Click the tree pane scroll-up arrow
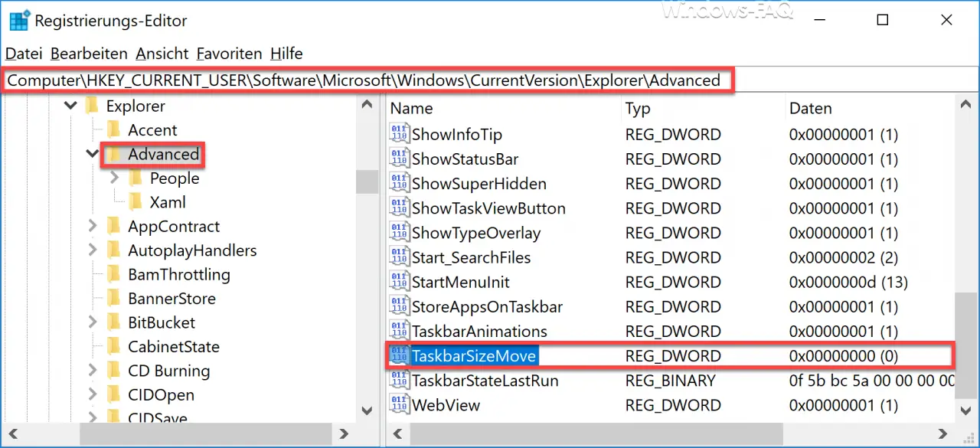This screenshot has width=980, height=448. coord(367,106)
